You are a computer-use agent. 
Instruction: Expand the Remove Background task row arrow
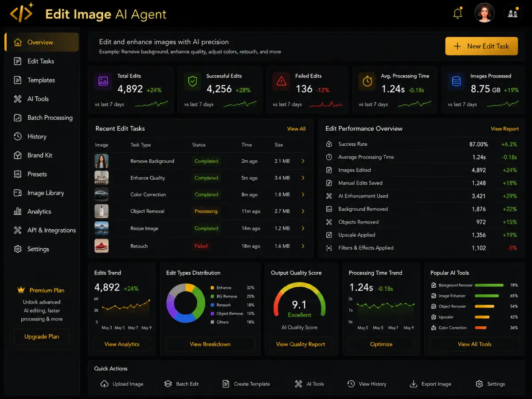click(303, 161)
